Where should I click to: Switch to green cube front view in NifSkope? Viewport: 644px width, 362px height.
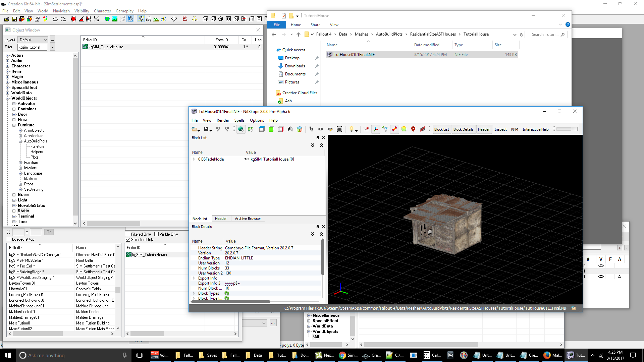coord(271,129)
